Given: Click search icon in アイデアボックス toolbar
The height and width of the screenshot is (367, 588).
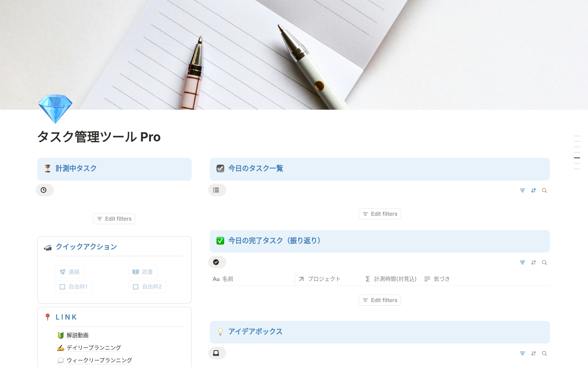Looking at the screenshot, I should click(545, 354).
